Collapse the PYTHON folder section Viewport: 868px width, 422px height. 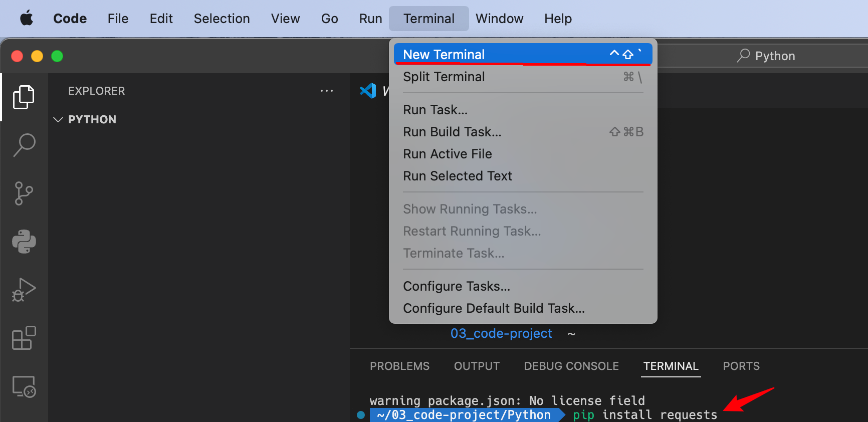58,119
